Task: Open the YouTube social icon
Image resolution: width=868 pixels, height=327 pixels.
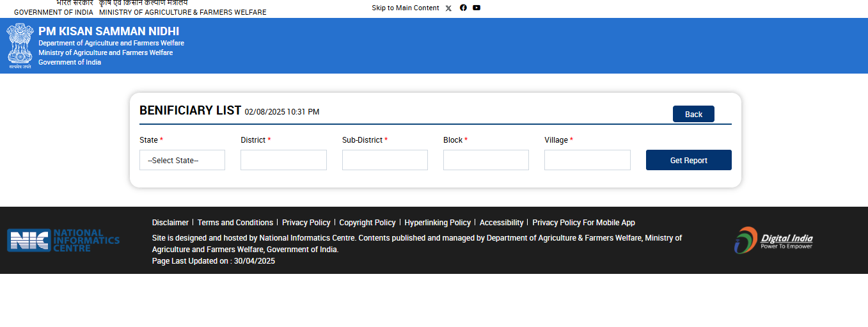Action: point(477,8)
